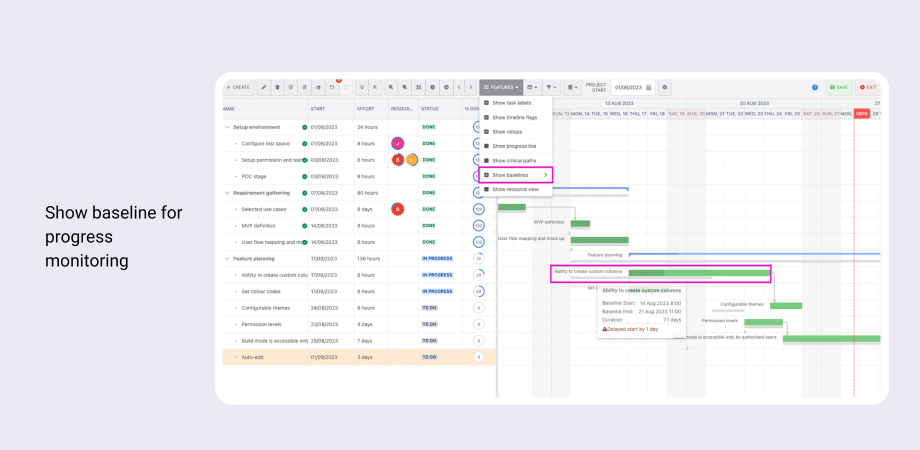Image resolution: width=920 pixels, height=450 pixels.
Task: Open the columns layout dropdown
Action: click(532, 87)
